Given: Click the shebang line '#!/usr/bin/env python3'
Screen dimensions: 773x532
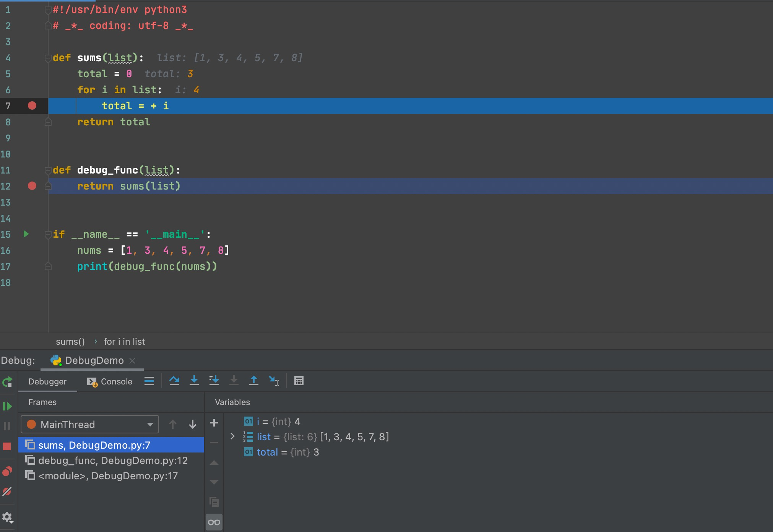Looking at the screenshot, I should coord(120,10).
